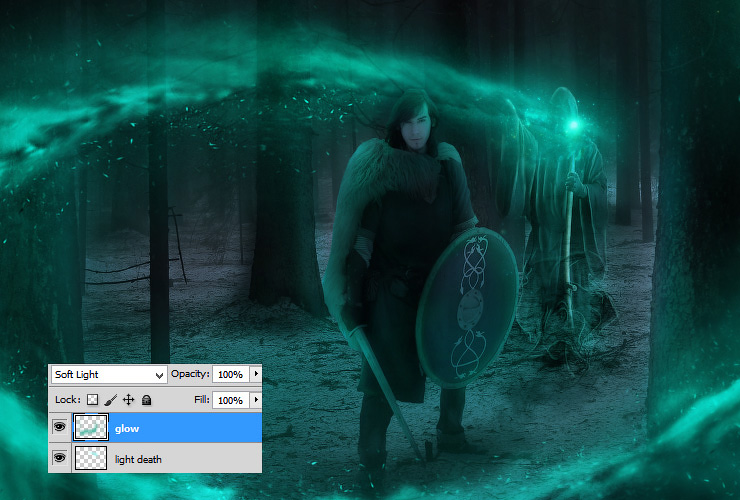Select the glow layer name

(127, 429)
